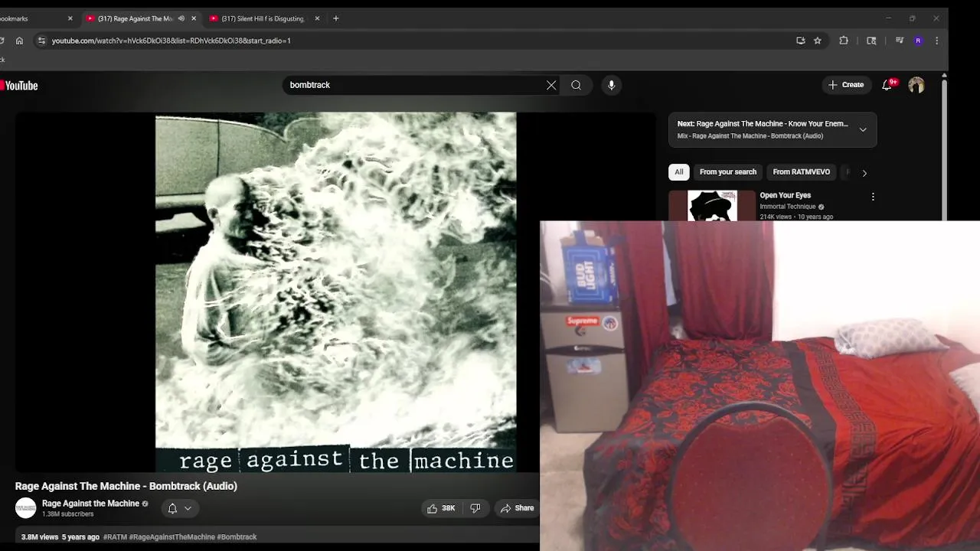
Task: Dislike the video with thumbs down
Action: pyautogui.click(x=475, y=508)
